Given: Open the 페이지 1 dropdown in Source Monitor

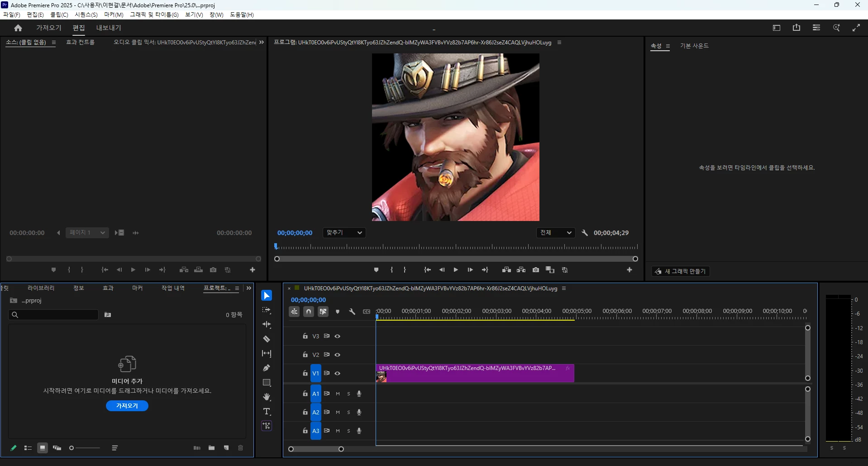Looking at the screenshot, I should tap(87, 233).
